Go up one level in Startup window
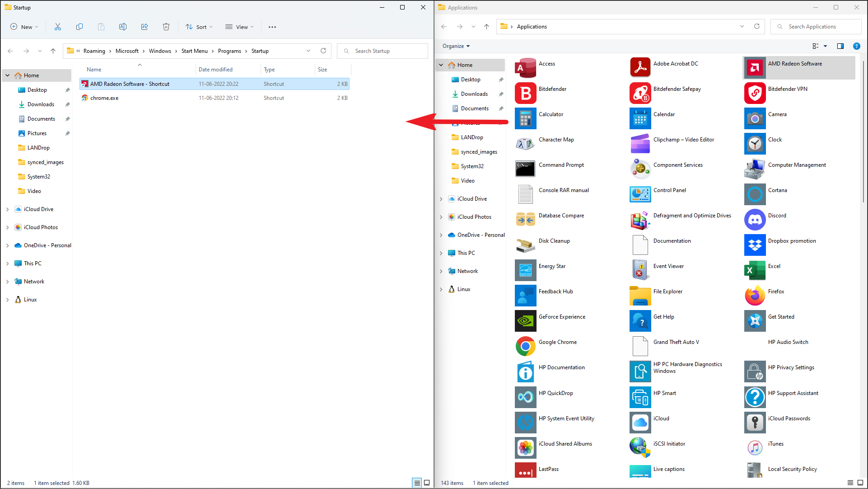Viewport: 868px width, 489px height. pyautogui.click(x=53, y=51)
